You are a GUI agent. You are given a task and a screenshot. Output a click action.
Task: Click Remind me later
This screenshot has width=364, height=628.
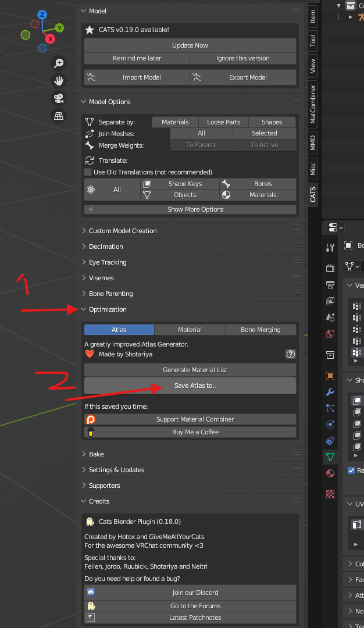137,58
